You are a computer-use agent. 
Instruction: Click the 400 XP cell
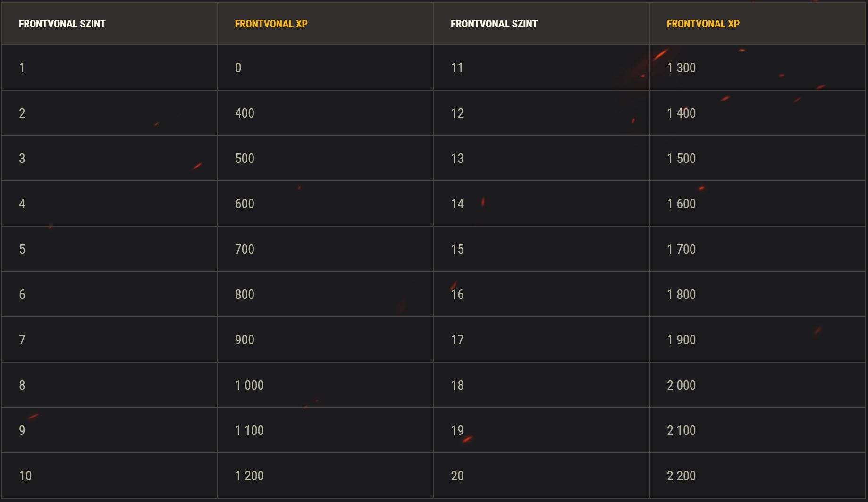[x=325, y=113]
